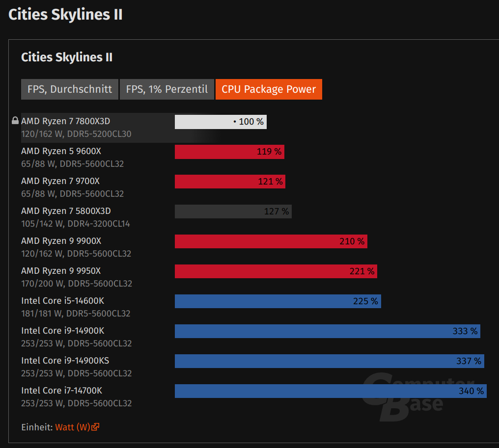Select the blue 333 % bar

328,331
